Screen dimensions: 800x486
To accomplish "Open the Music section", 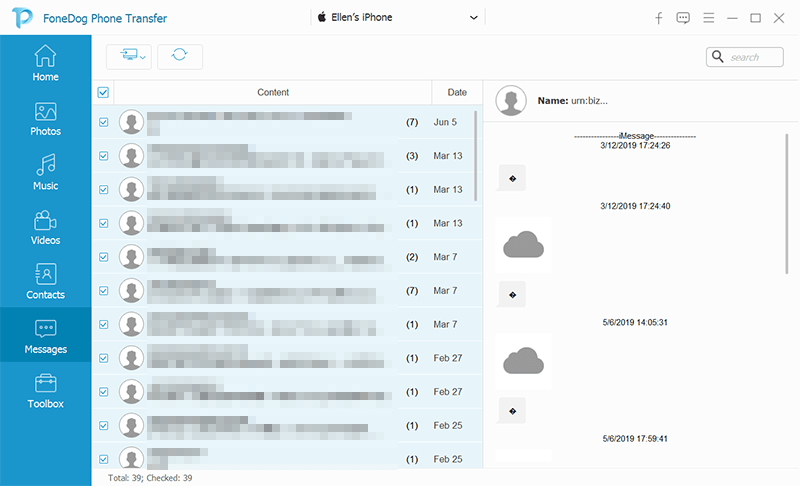I will coord(45,172).
